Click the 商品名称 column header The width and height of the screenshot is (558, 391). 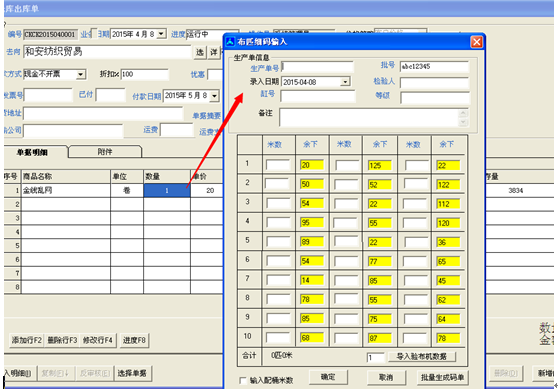[66, 176]
